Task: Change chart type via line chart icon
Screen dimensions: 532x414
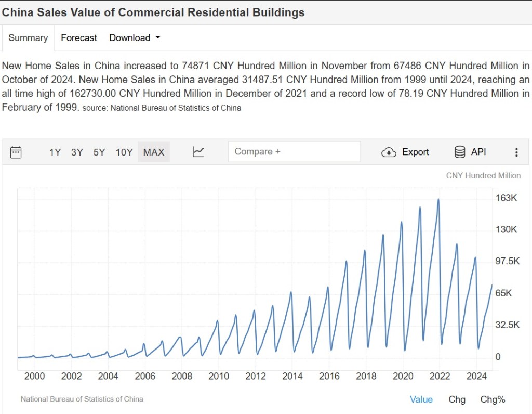Action: [198, 152]
